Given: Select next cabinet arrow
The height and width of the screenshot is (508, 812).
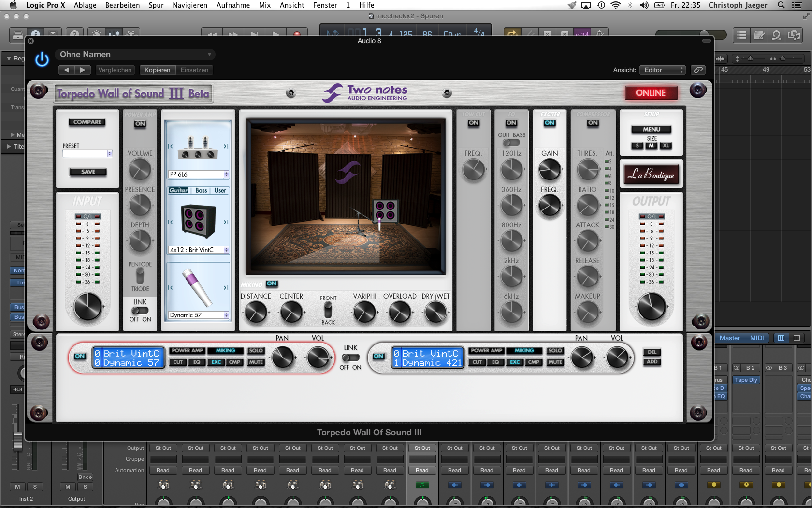Looking at the screenshot, I should [226, 222].
